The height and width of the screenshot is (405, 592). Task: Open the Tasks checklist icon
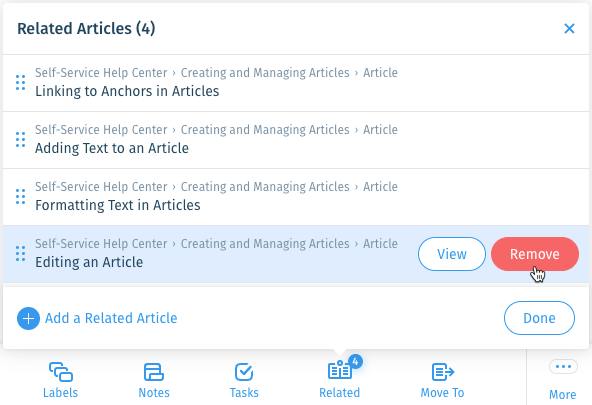pos(244,372)
